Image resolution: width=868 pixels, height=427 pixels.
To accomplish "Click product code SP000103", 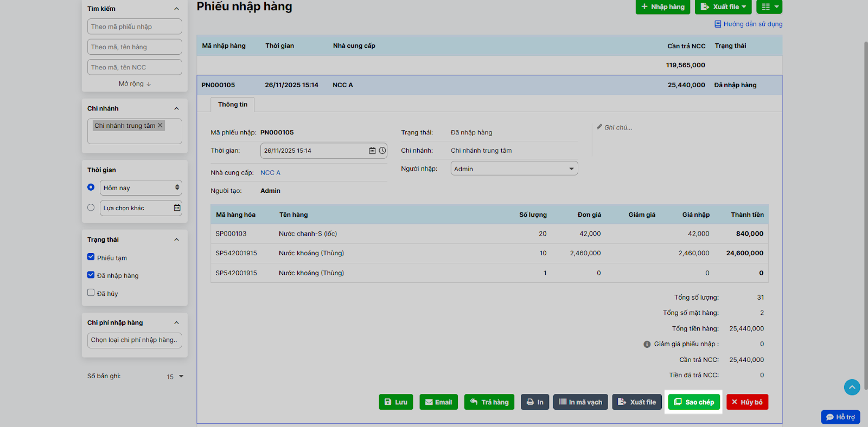I will (x=231, y=234).
